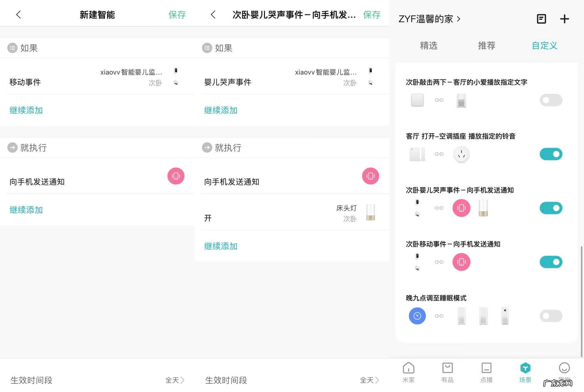Open 我的 profile icon at bottom right
Viewport: 584px width, 392px height.
[564, 371]
